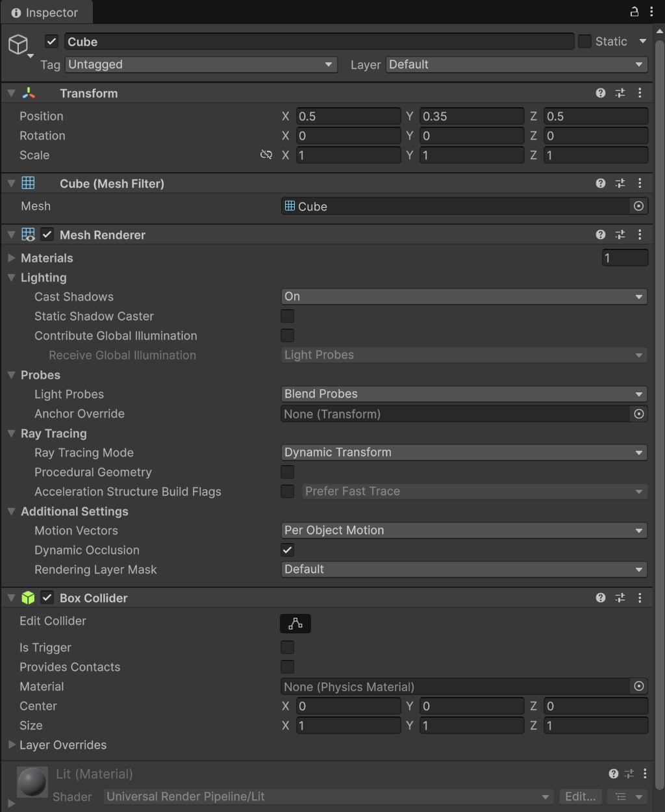Click the Position X input field
665x812 pixels.
(348, 116)
